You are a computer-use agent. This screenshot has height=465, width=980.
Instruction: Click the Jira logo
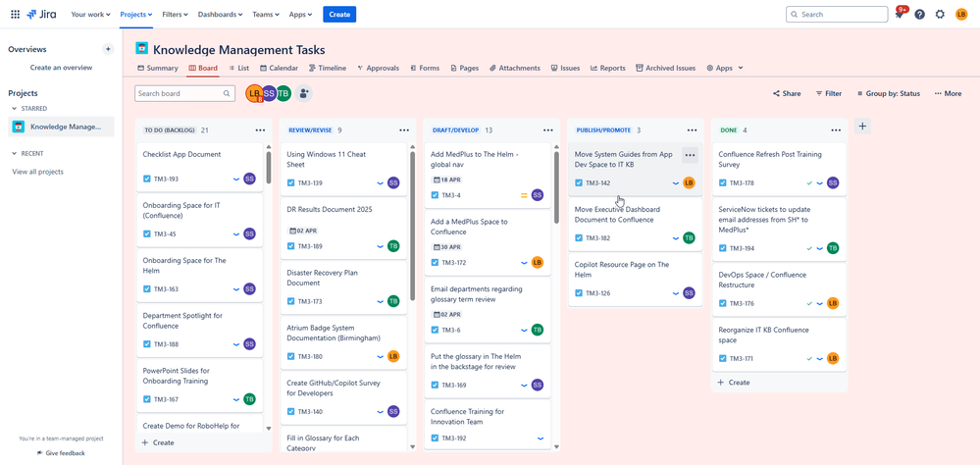41,15
